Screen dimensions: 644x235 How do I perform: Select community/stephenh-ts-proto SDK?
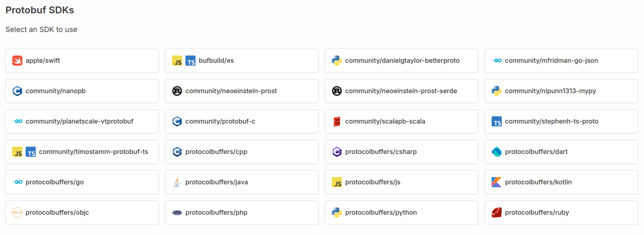(561, 121)
